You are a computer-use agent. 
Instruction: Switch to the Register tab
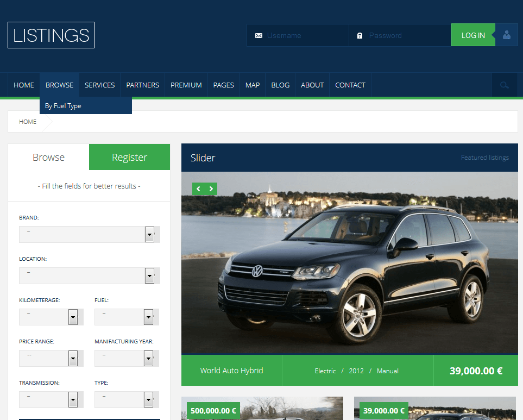click(129, 157)
